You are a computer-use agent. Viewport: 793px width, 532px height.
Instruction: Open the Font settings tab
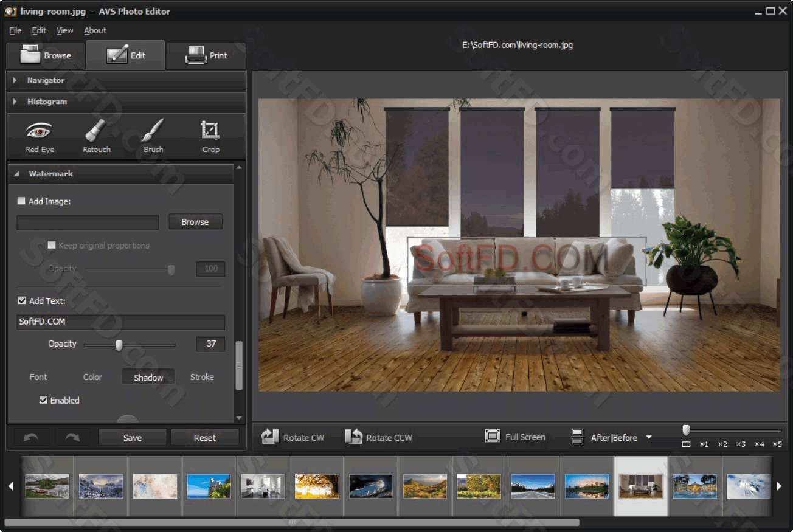pos(38,377)
